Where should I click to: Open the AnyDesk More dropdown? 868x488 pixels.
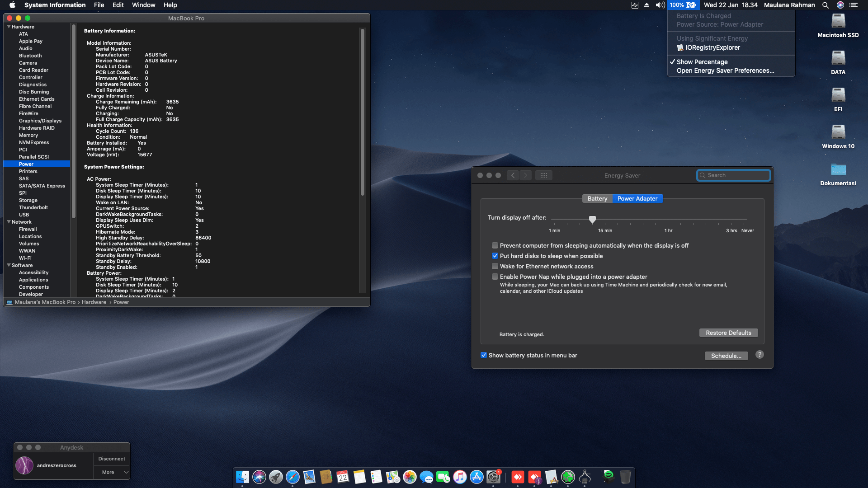tap(112, 472)
